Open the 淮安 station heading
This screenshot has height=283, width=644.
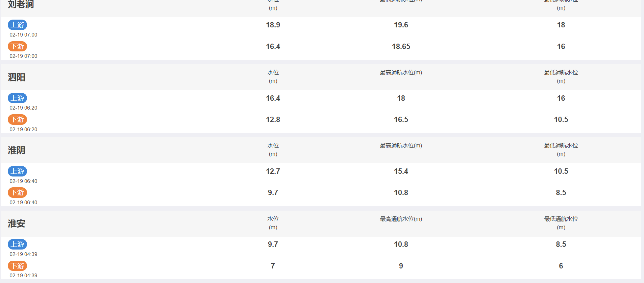17,223
